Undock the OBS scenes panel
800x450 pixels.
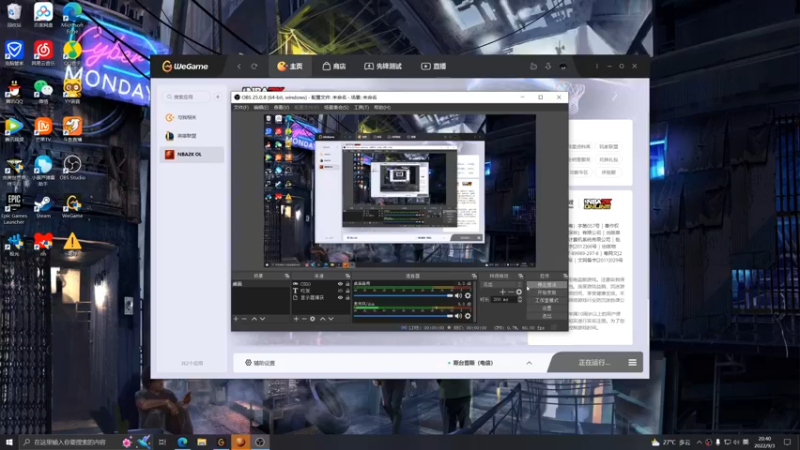click(x=287, y=276)
